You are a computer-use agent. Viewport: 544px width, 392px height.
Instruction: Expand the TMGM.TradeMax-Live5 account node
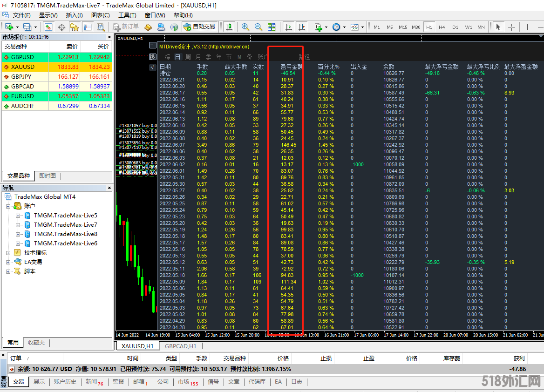18,216
